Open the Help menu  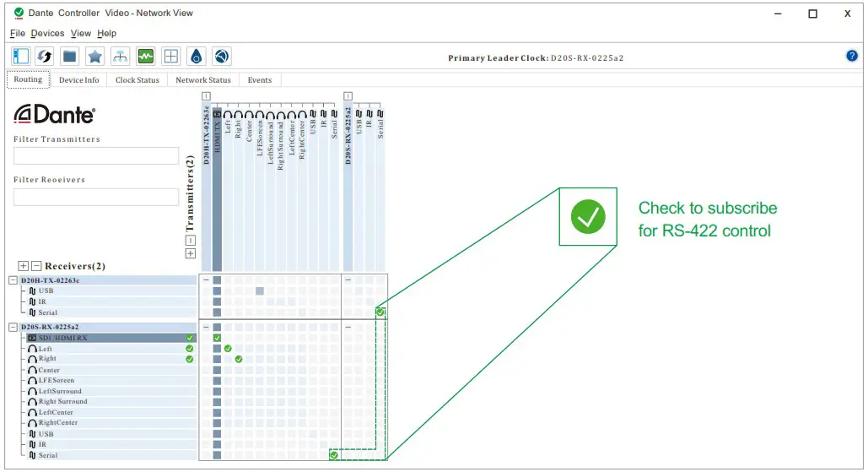click(x=107, y=33)
